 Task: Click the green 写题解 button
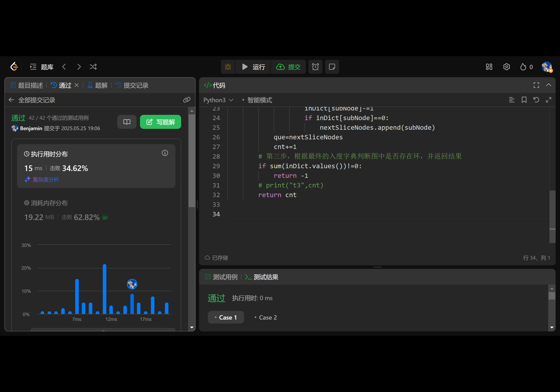coord(161,122)
